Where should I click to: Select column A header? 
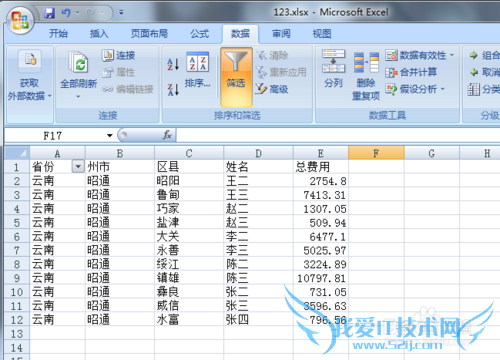[x=57, y=153]
